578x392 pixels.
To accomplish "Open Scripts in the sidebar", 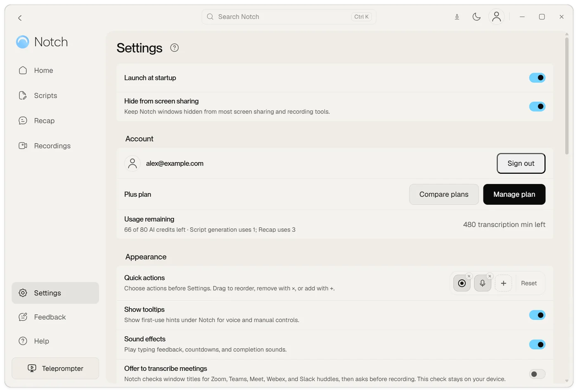I will click(55, 96).
